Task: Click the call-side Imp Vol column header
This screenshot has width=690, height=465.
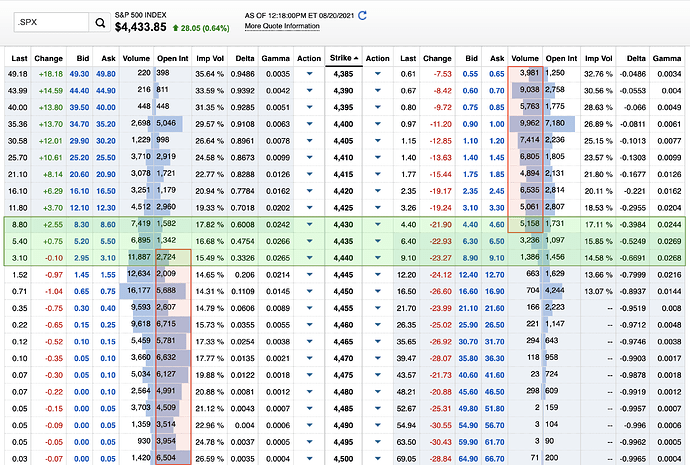Action: (x=208, y=58)
